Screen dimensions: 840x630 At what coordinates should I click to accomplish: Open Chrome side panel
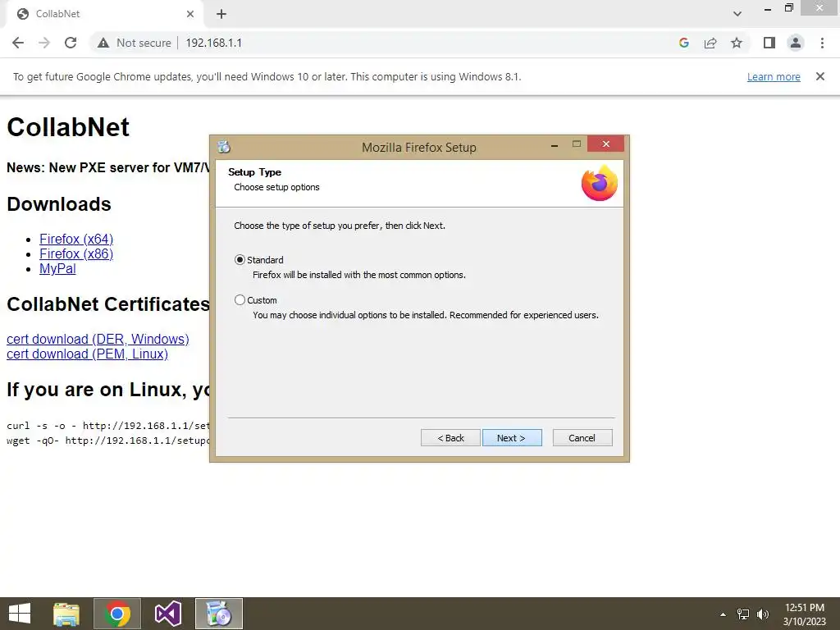coord(769,43)
